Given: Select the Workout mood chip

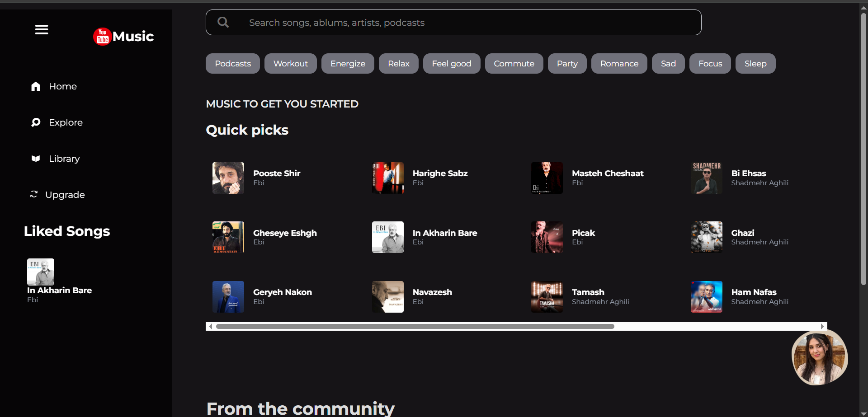Looking at the screenshot, I should pos(291,64).
